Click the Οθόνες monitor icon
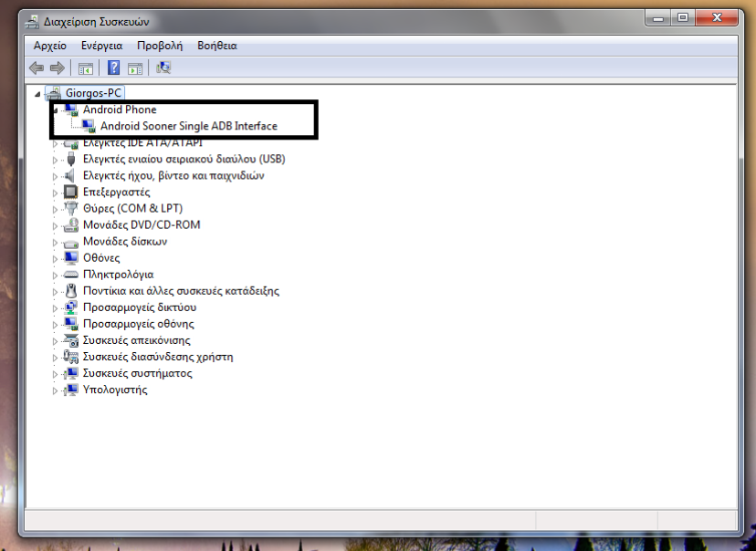Image resolution: width=756 pixels, height=551 pixels. click(71, 258)
